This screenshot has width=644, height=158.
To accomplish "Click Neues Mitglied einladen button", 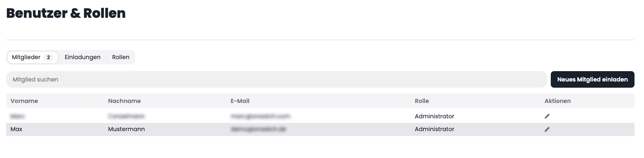I will [592, 79].
